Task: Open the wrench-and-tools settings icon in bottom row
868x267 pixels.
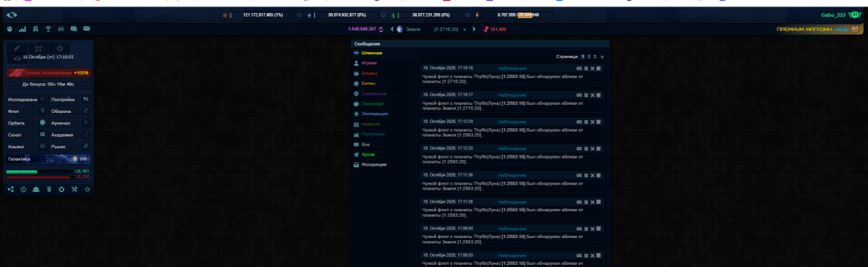Action: pos(74,189)
